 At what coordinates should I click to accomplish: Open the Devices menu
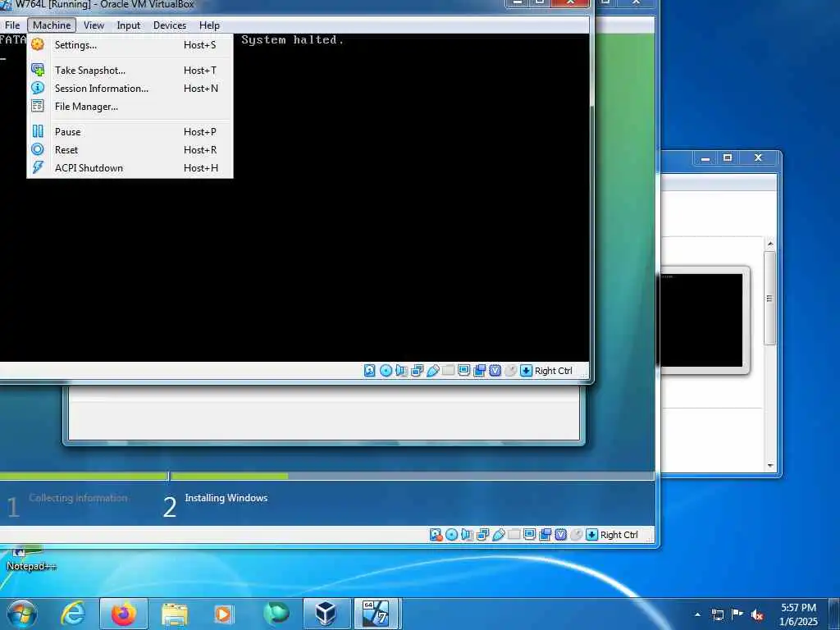[170, 25]
